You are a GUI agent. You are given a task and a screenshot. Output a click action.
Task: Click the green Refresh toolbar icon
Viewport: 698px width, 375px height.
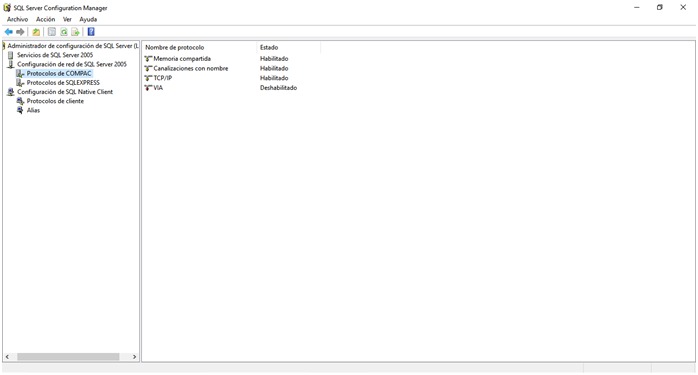pos(64,32)
